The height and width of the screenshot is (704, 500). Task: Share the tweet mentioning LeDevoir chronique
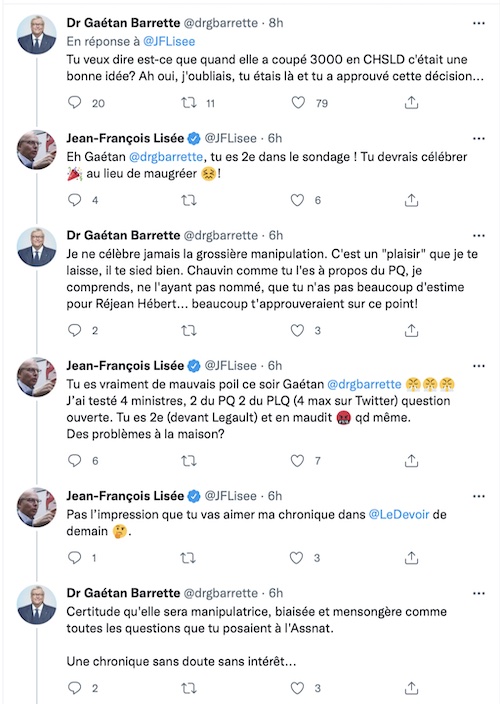click(411, 558)
